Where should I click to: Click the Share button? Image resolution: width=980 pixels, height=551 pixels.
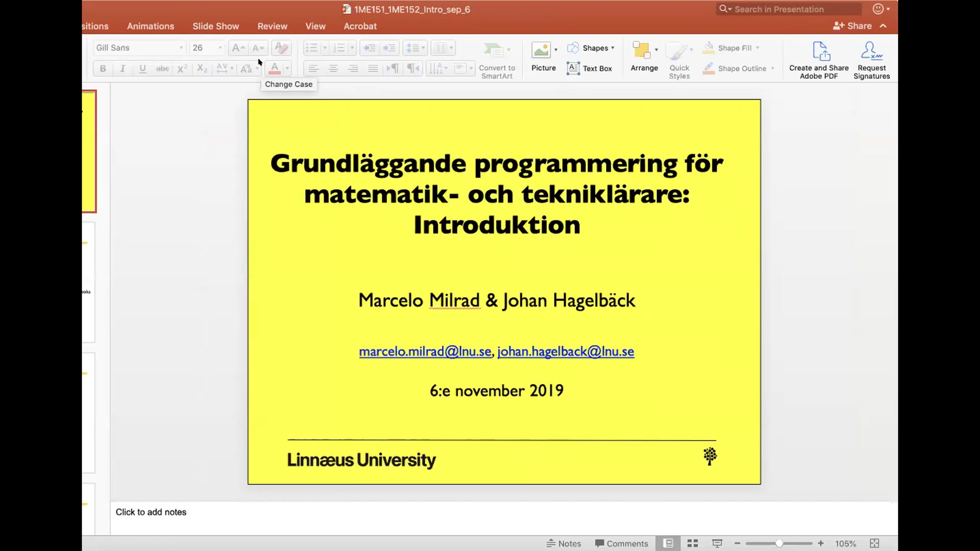click(x=853, y=26)
